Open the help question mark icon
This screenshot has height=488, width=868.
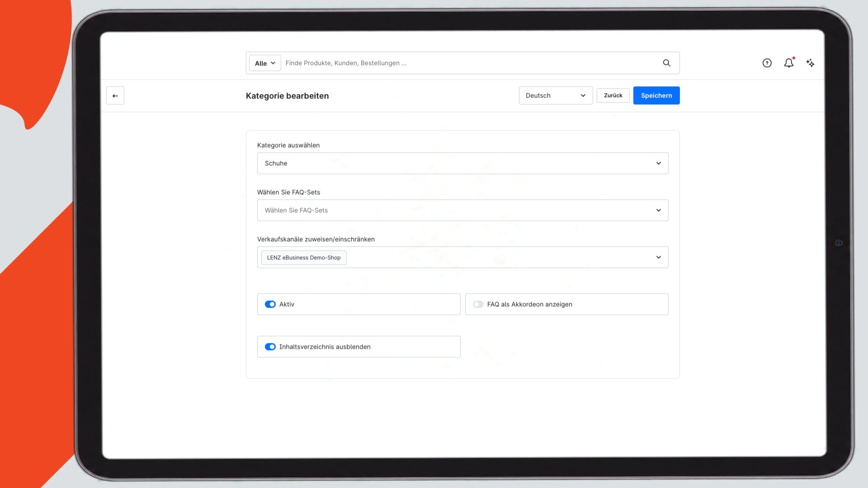[767, 63]
